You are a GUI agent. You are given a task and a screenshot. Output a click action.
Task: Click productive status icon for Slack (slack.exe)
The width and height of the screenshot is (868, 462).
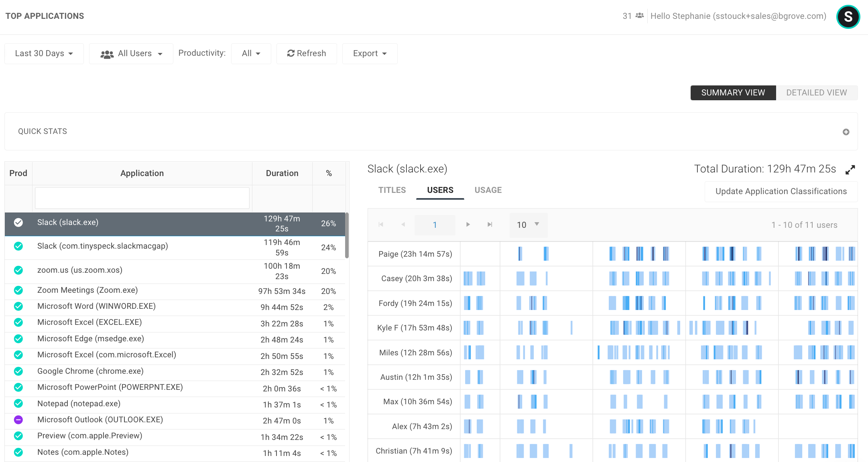pos(18,222)
